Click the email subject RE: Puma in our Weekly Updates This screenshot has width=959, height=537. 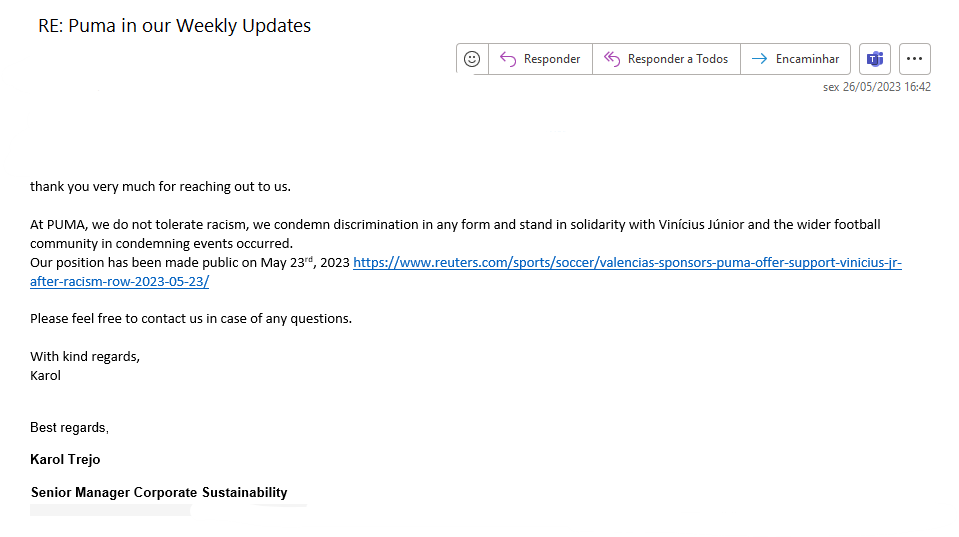tap(174, 26)
